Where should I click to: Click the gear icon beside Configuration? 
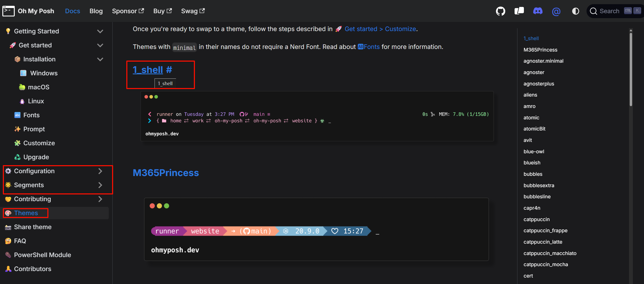(x=8, y=171)
